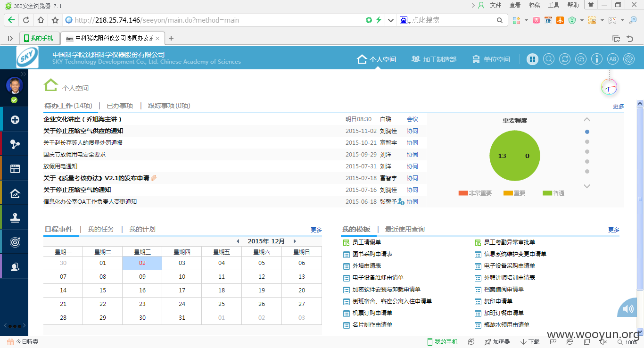Screen dimensions: 644x348
Task: Go to browser home page icon
Action: [41, 20]
